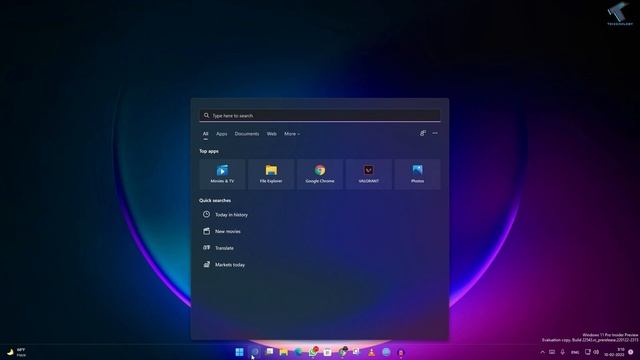
Task: Click the chart icon beside Markets today
Action: (x=207, y=264)
